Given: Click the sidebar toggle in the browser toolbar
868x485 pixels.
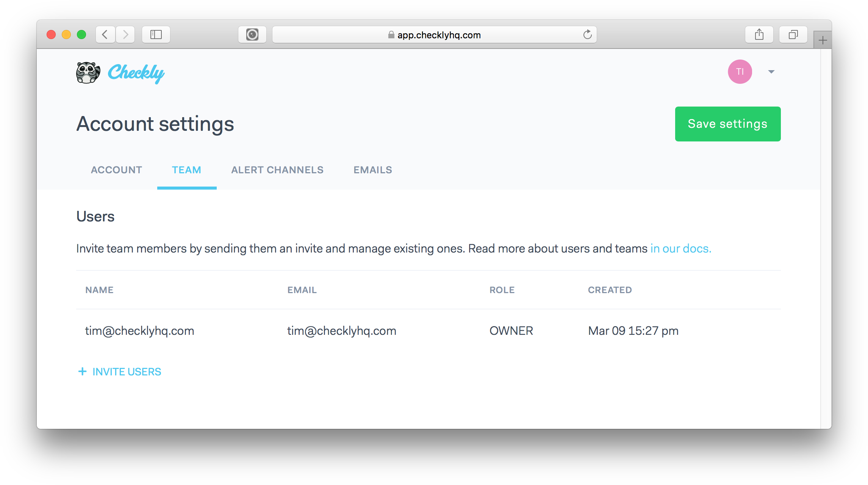Looking at the screenshot, I should (156, 34).
